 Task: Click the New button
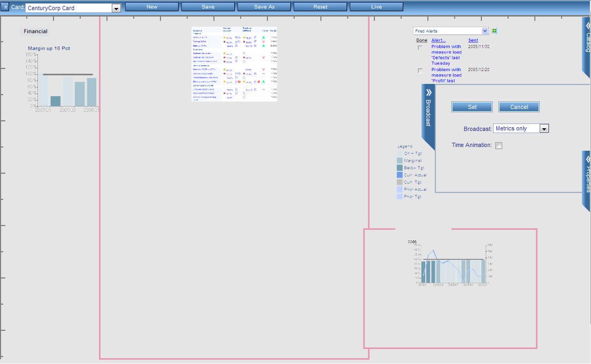click(x=152, y=7)
